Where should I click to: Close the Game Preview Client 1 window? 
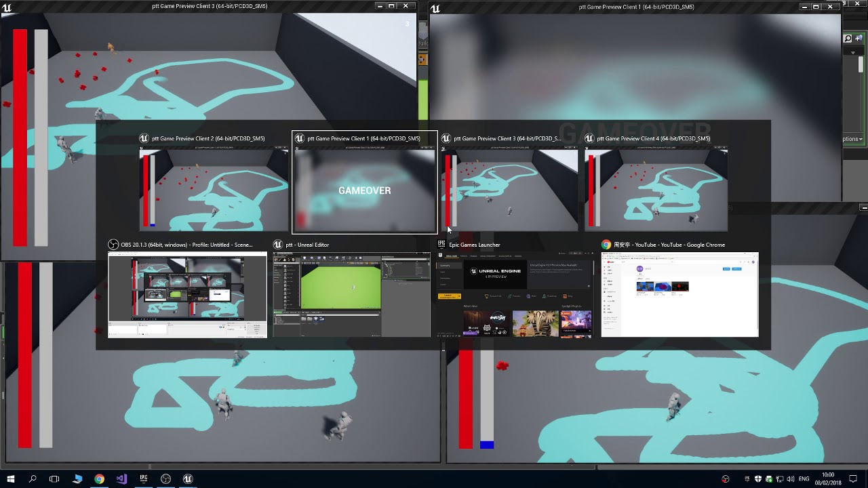(x=831, y=7)
